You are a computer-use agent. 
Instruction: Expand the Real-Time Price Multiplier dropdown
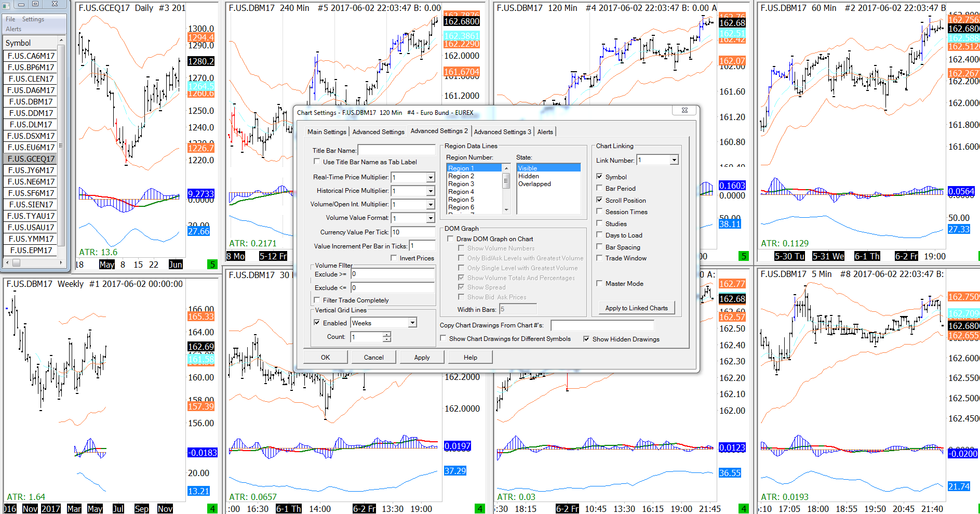click(x=431, y=178)
